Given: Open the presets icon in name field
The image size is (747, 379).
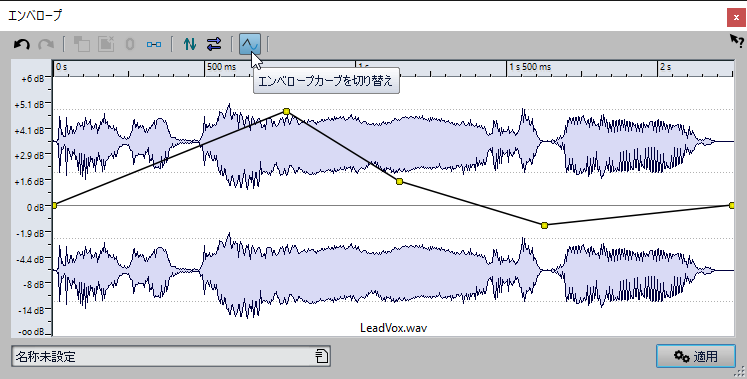Looking at the screenshot, I should tap(322, 356).
